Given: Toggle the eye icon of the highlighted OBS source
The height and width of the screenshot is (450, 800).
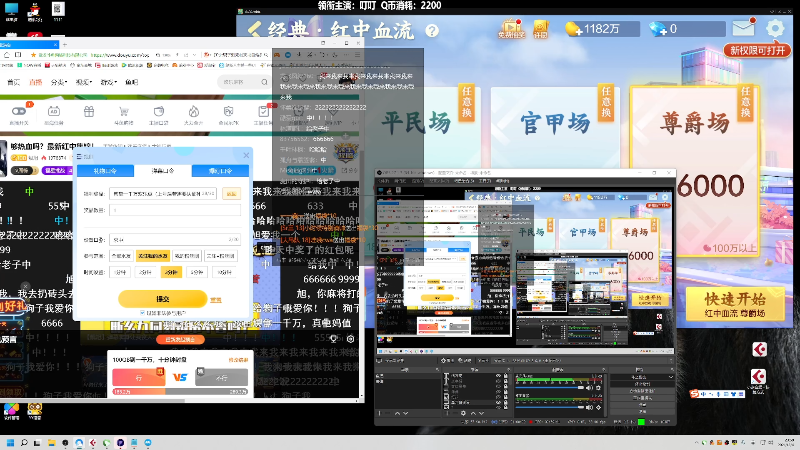Looking at the screenshot, I should 498,403.
